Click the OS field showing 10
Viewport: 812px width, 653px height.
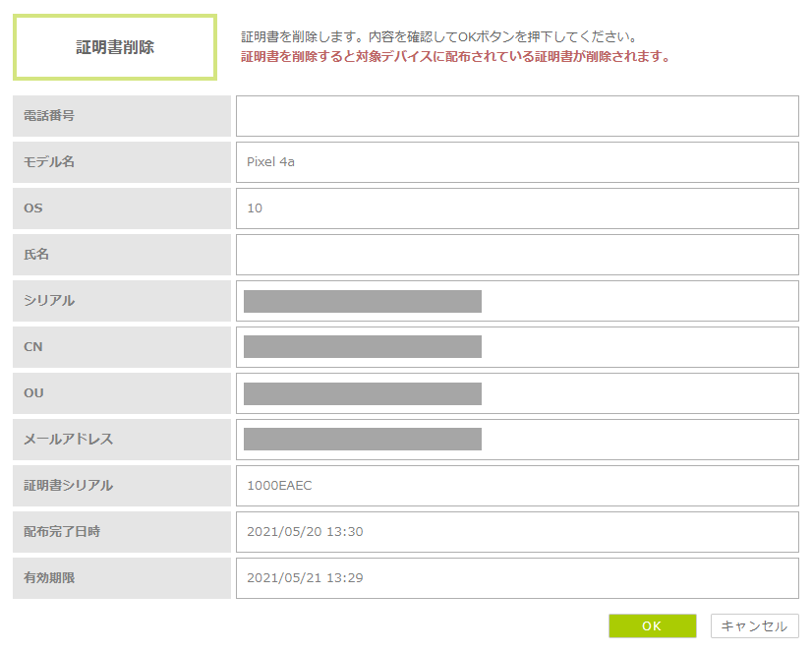(x=517, y=208)
